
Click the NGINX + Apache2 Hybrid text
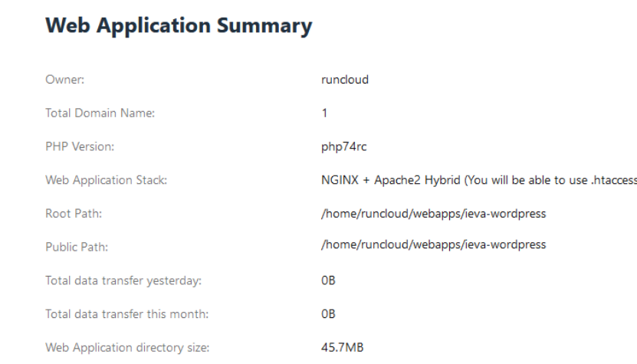(391, 180)
